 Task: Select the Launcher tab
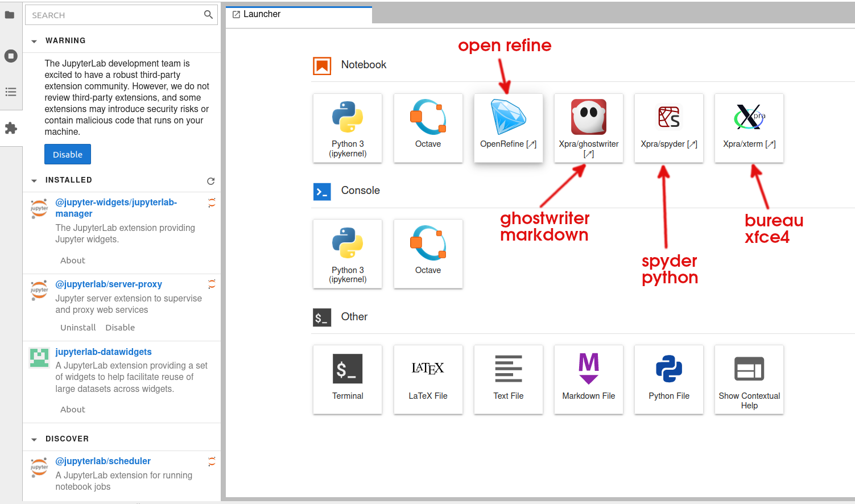[262, 14]
